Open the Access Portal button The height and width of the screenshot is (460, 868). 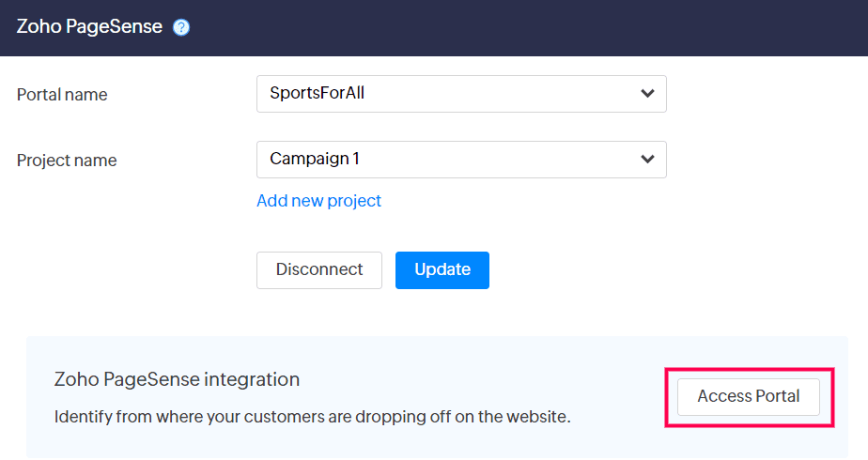(749, 396)
